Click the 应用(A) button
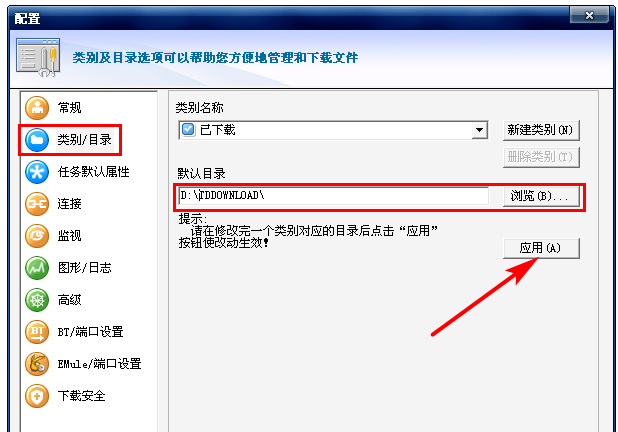618x432 pixels. point(541,248)
